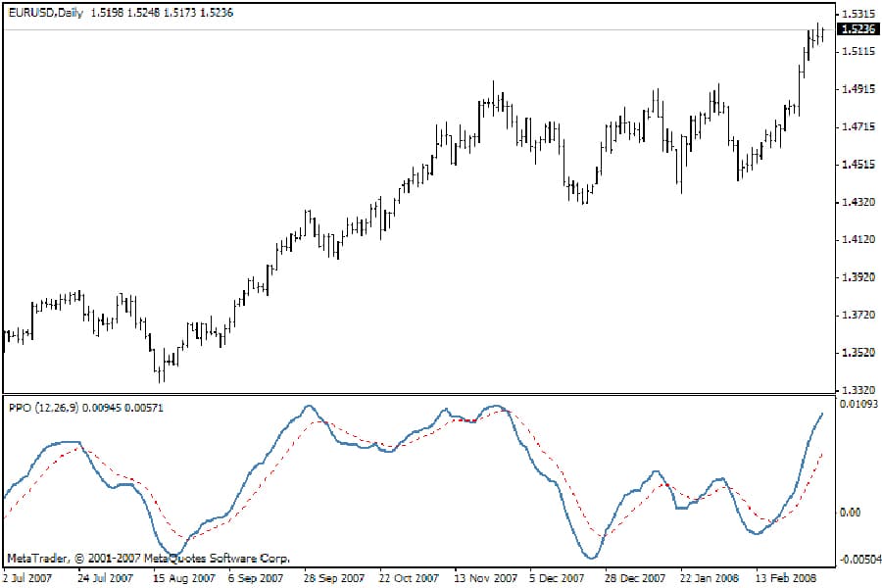Select the current price tag 1.5236
882x588 pixels.
click(x=853, y=29)
